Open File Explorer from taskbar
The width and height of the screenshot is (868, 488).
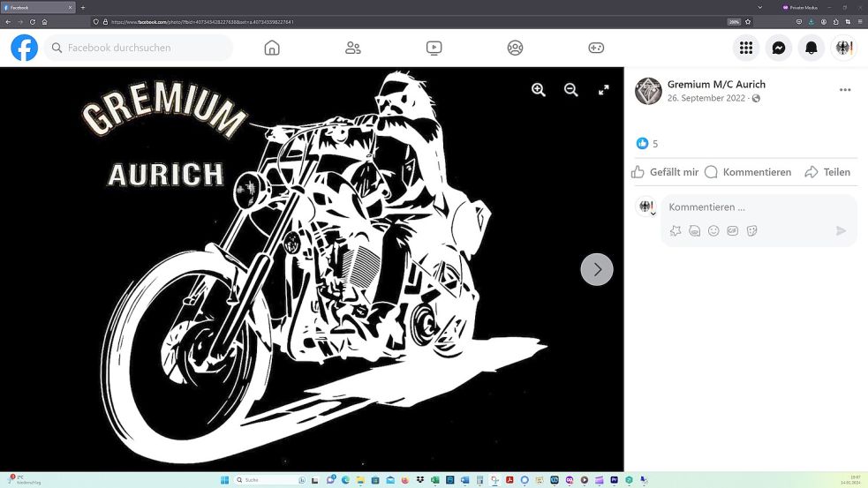[x=360, y=480]
